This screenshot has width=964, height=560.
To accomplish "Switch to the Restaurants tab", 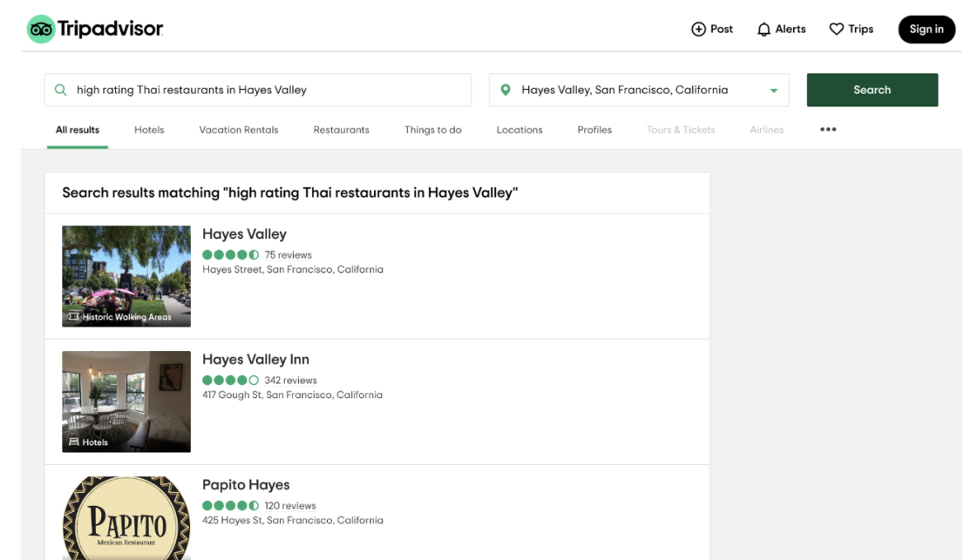I will 341,130.
